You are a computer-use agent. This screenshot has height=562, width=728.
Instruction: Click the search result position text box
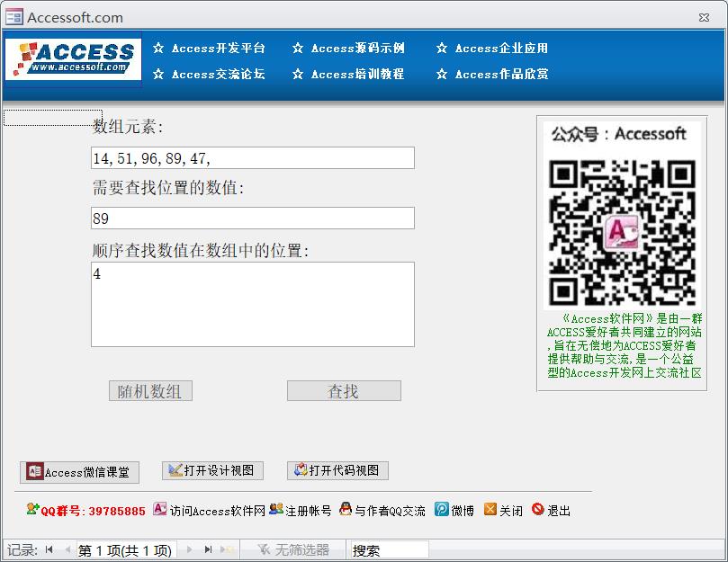253,305
